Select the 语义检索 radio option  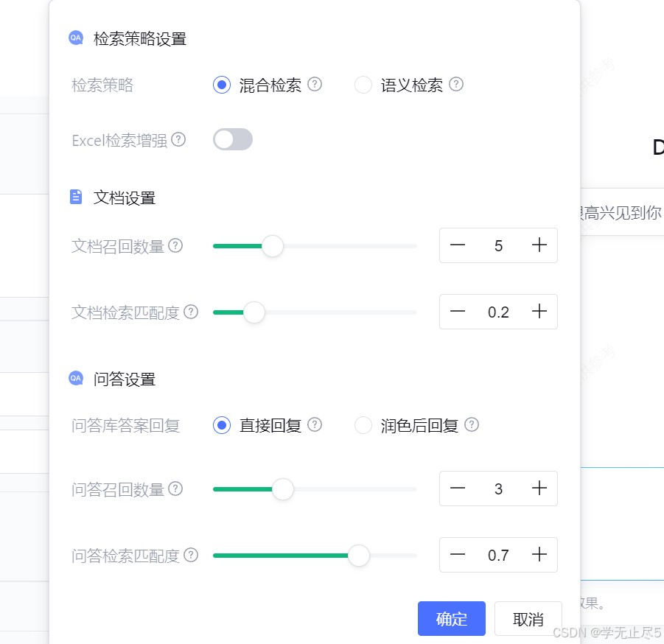click(x=363, y=85)
